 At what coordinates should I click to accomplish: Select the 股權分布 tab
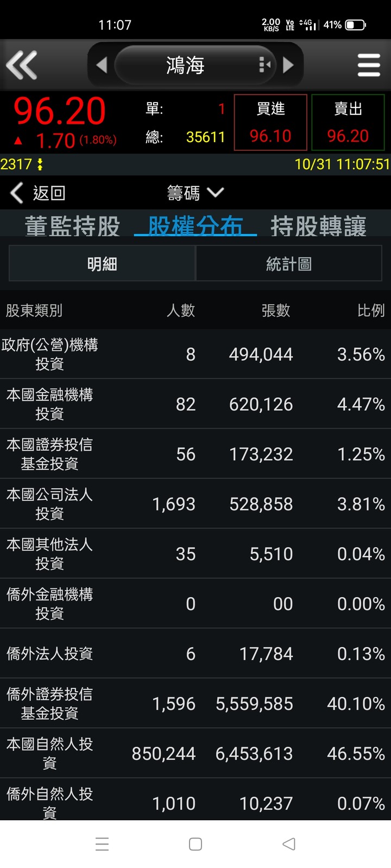(195, 225)
